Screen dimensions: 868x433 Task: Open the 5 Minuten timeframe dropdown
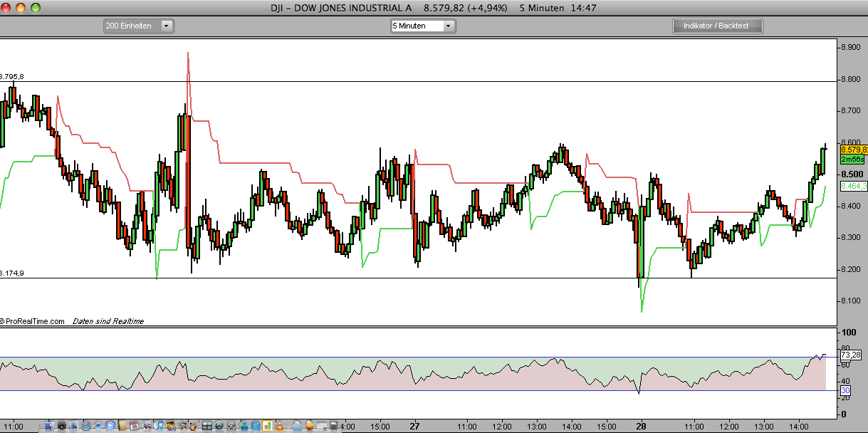[x=422, y=26]
